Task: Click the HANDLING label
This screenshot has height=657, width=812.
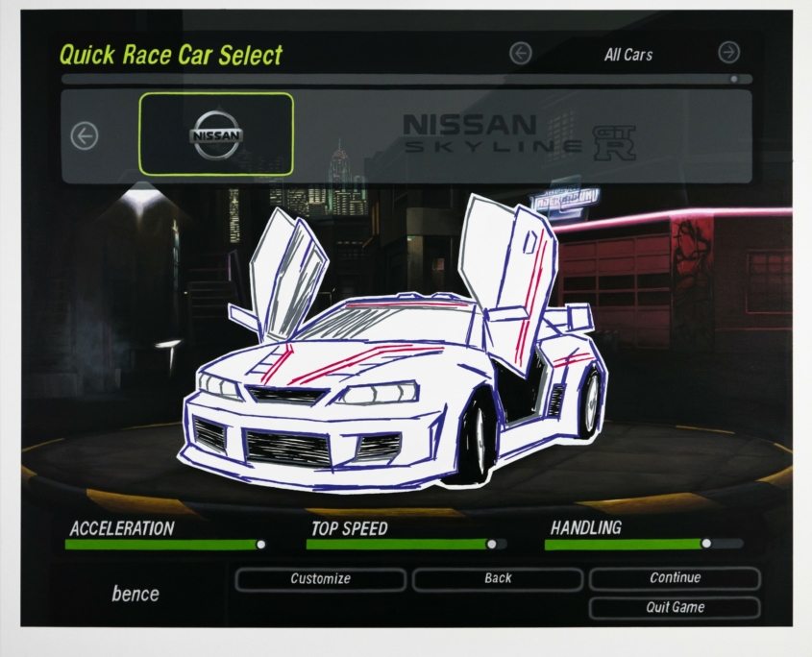Action: coord(585,527)
